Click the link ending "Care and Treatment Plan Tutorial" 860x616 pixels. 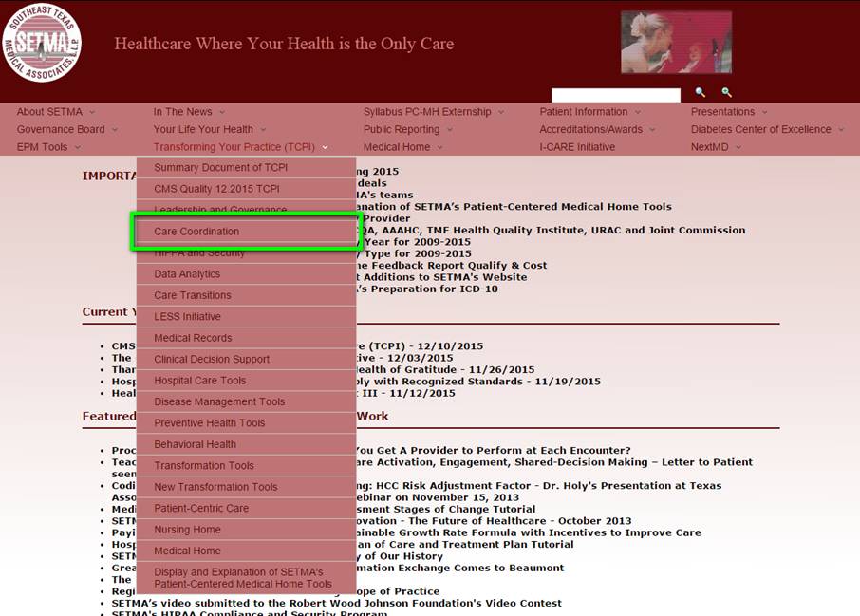(465, 544)
